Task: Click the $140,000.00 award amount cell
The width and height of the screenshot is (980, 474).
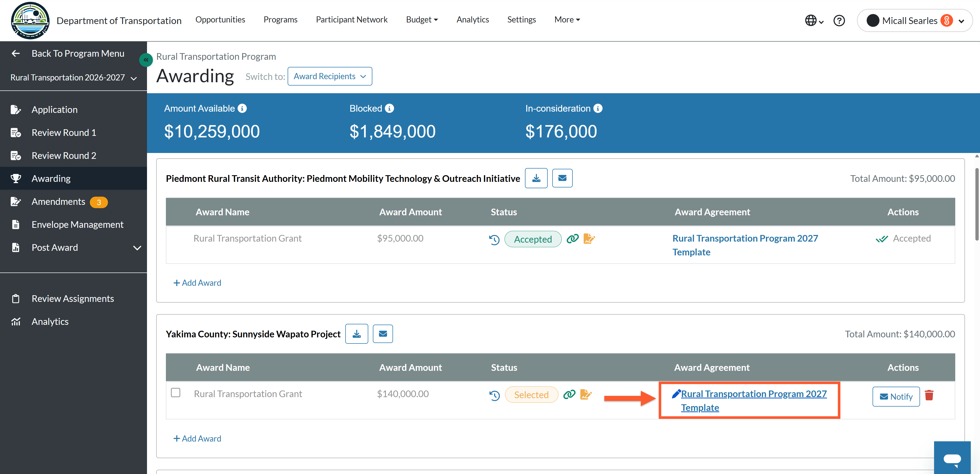Action: [x=402, y=394]
